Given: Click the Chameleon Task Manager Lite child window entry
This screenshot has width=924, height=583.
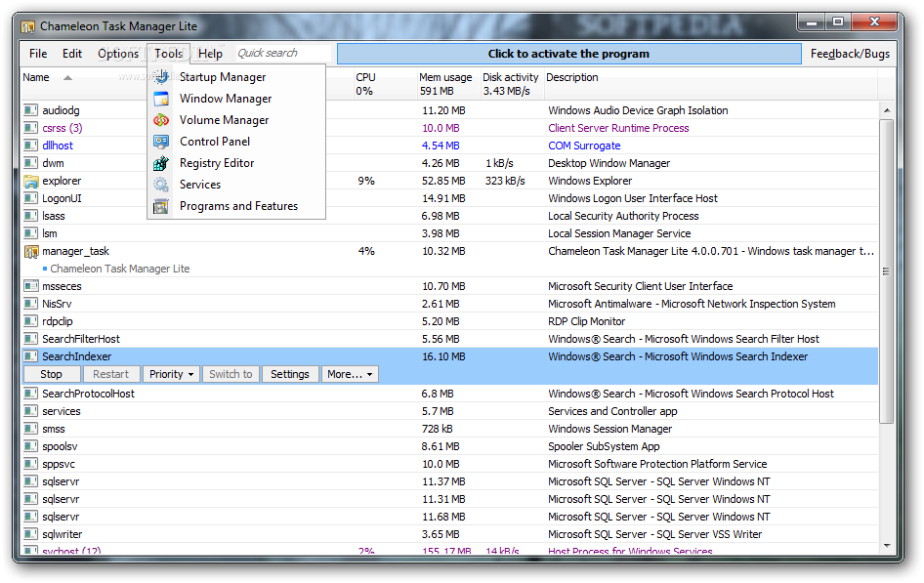Looking at the screenshot, I should pyautogui.click(x=119, y=269).
